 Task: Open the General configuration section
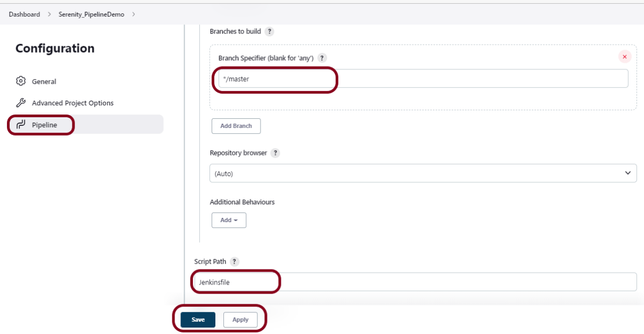click(x=44, y=82)
